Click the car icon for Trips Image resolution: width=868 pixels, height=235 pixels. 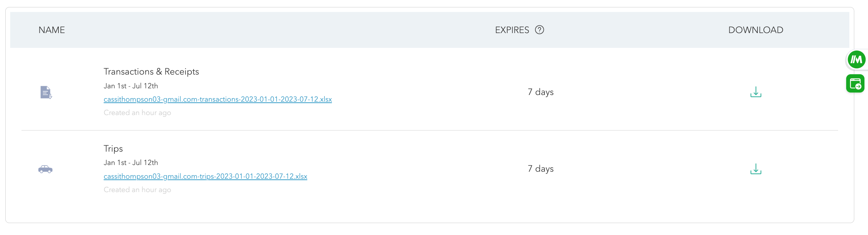click(x=45, y=169)
